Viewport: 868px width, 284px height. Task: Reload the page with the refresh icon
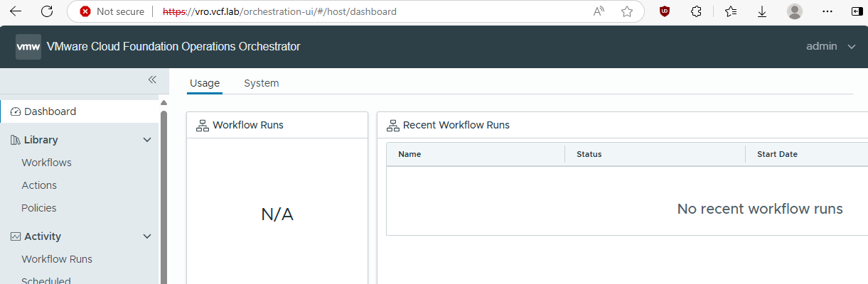(47, 11)
